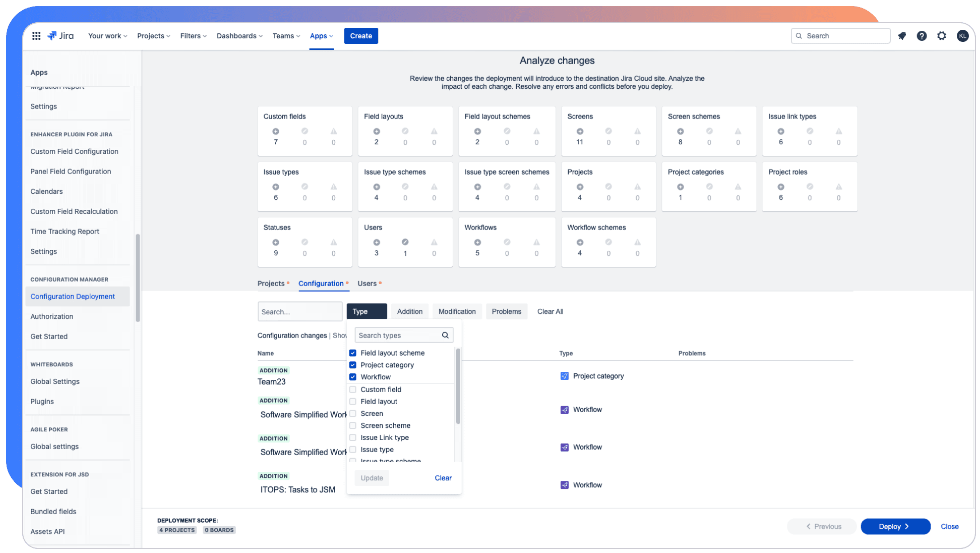Screen dimensions: 980x553
Task: Open notifications via the bell icon
Action: pyautogui.click(x=902, y=36)
